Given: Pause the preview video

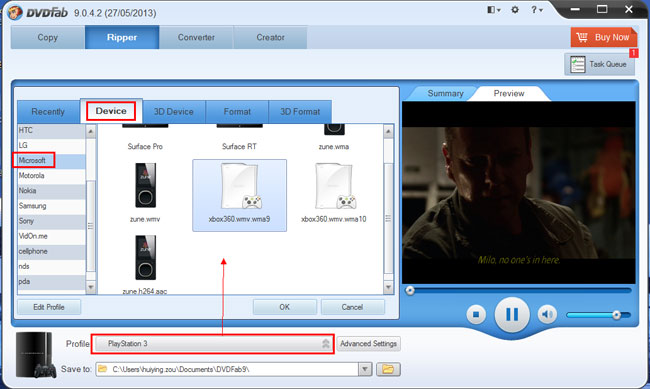Looking at the screenshot, I should [x=512, y=315].
